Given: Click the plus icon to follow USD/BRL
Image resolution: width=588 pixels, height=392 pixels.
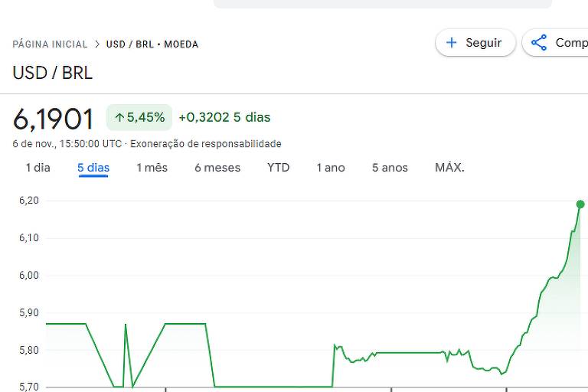Looking at the screenshot, I should (x=452, y=43).
